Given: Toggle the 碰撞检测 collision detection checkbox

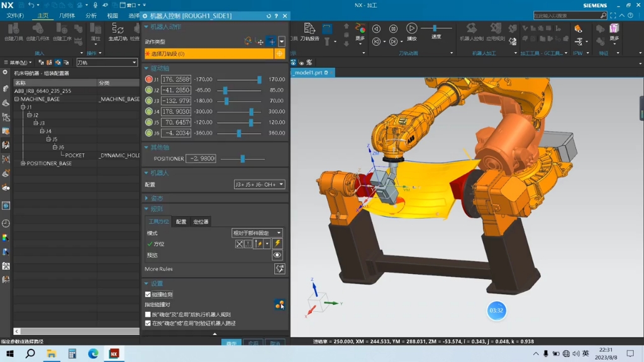Looking at the screenshot, I should [148, 294].
